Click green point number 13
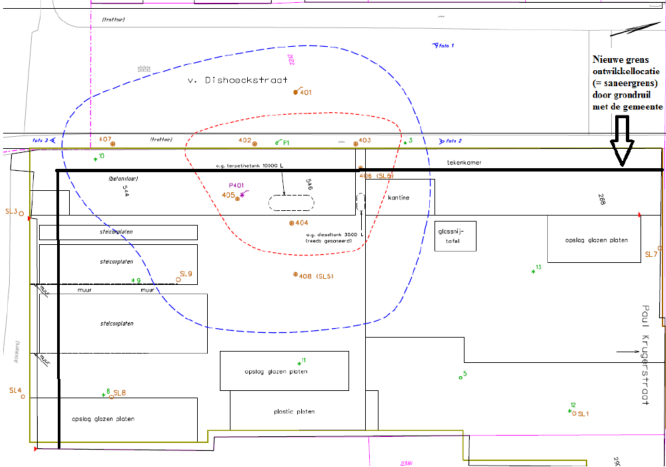Image resolution: width=666 pixels, height=467 pixels. click(x=539, y=267)
